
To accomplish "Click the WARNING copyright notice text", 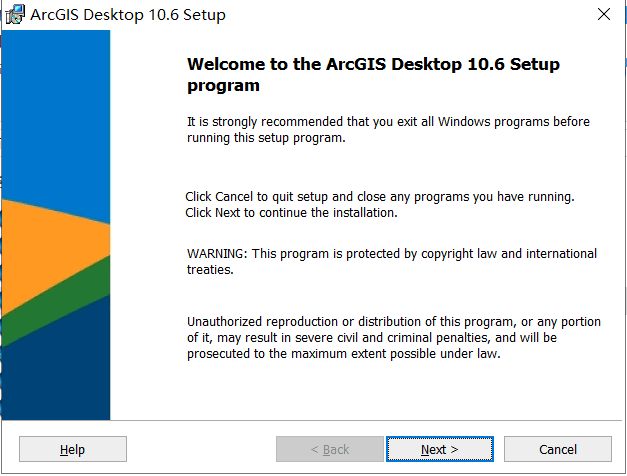I will pos(392,262).
